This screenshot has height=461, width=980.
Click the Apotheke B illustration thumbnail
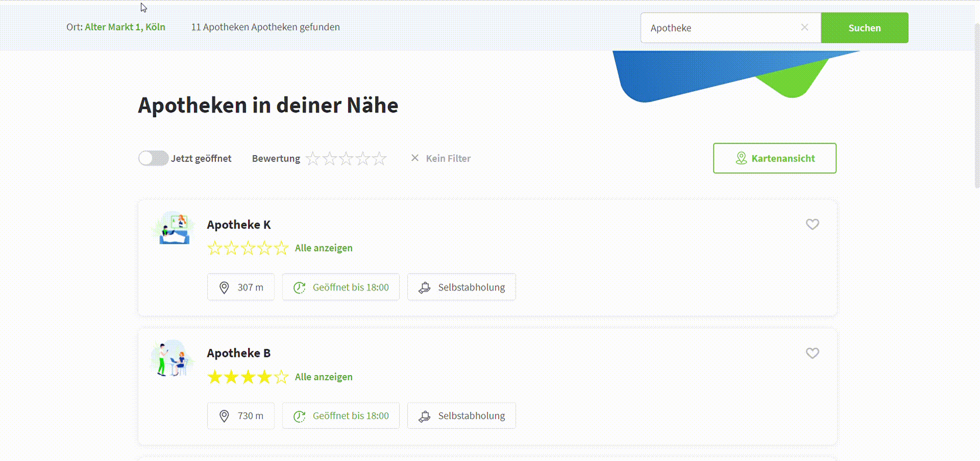pos(172,358)
